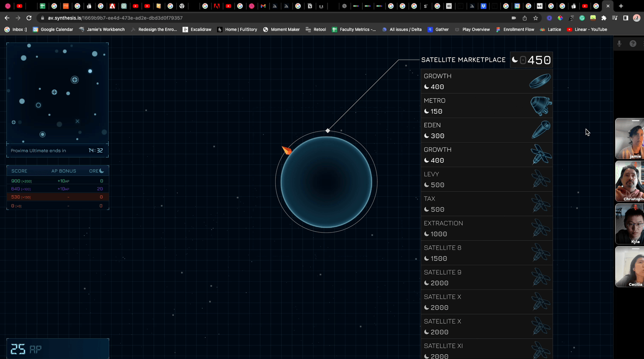This screenshot has height=359, width=644.
Task: Click the camera icon in the address bar
Action: click(x=514, y=18)
